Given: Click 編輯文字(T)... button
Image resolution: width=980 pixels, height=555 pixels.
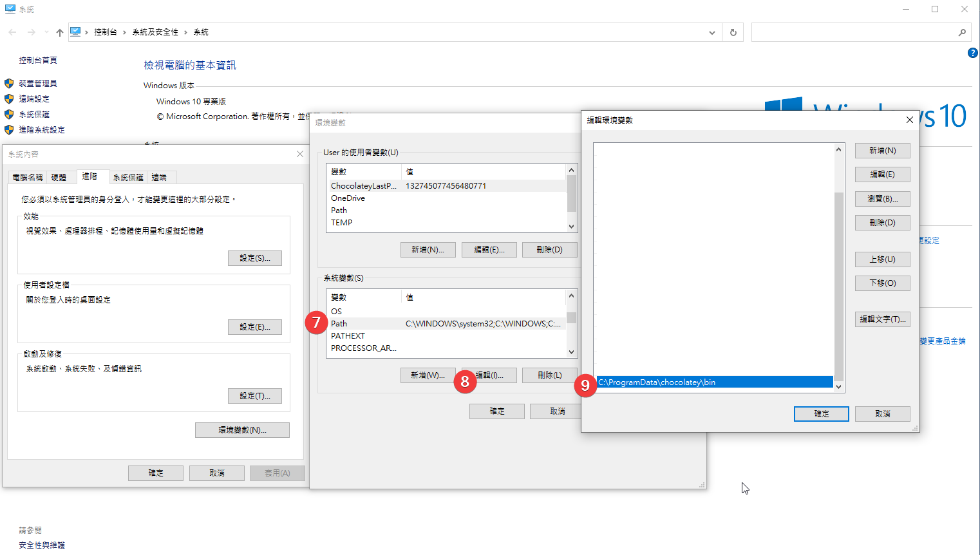Looking at the screenshot, I should point(883,319).
